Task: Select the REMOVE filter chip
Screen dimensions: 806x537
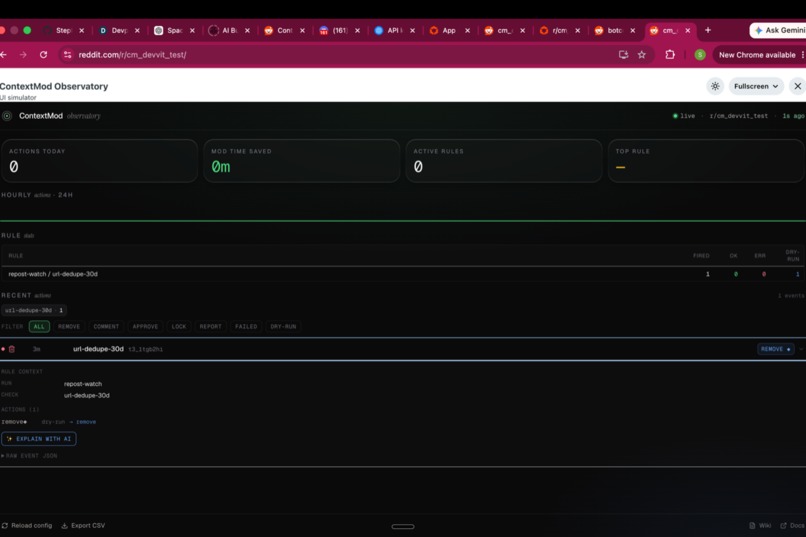Action: pyautogui.click(x=69, y=327)
